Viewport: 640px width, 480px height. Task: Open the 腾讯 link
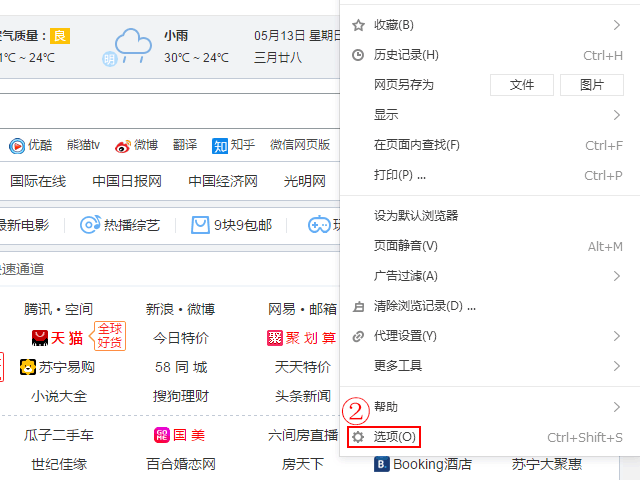[38, 309]
